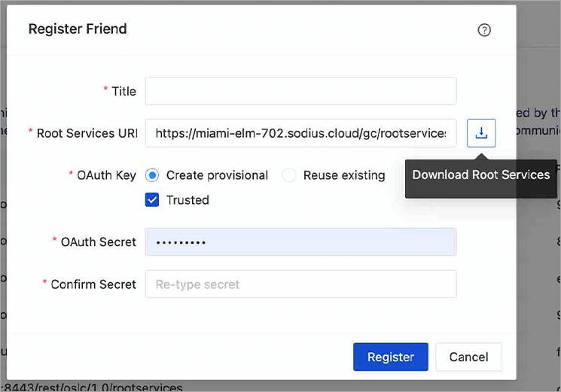
Task: Click the Root Services URI label
Action: tap(87, 133)
